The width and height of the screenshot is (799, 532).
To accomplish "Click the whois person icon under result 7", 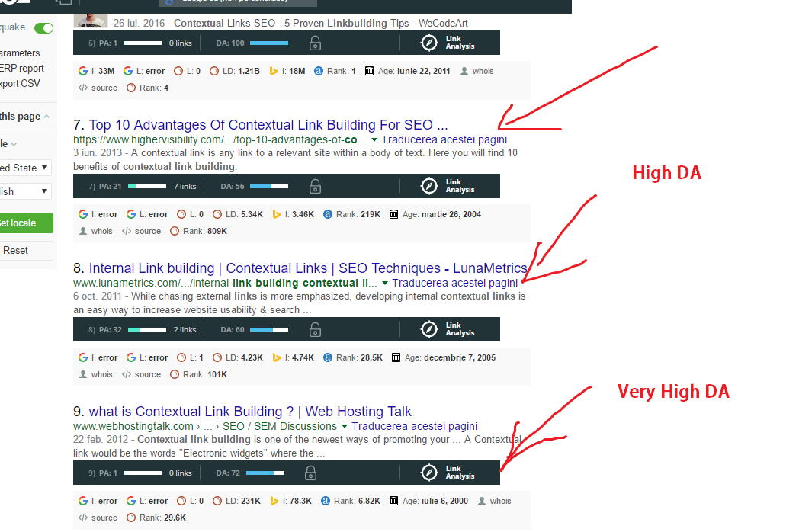I will click(x=84, y=231).
